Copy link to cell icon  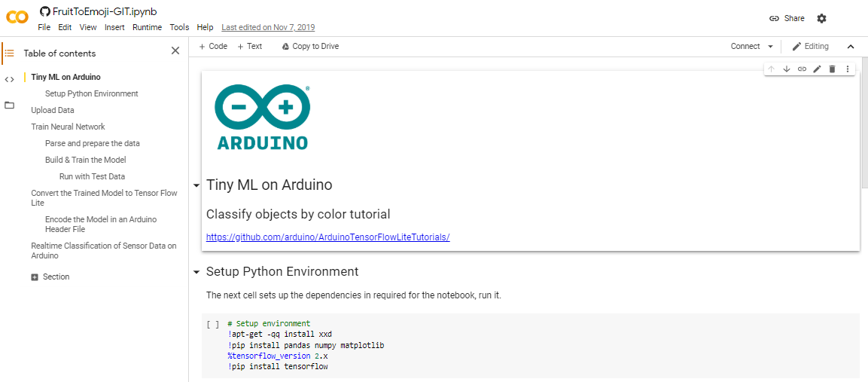(x=802, y=69)
